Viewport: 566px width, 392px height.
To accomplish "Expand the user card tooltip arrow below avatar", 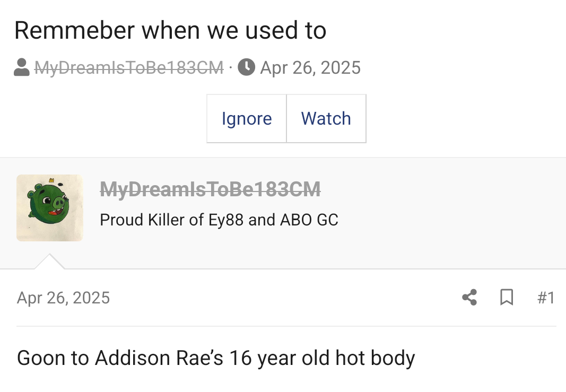I will 50,260.
